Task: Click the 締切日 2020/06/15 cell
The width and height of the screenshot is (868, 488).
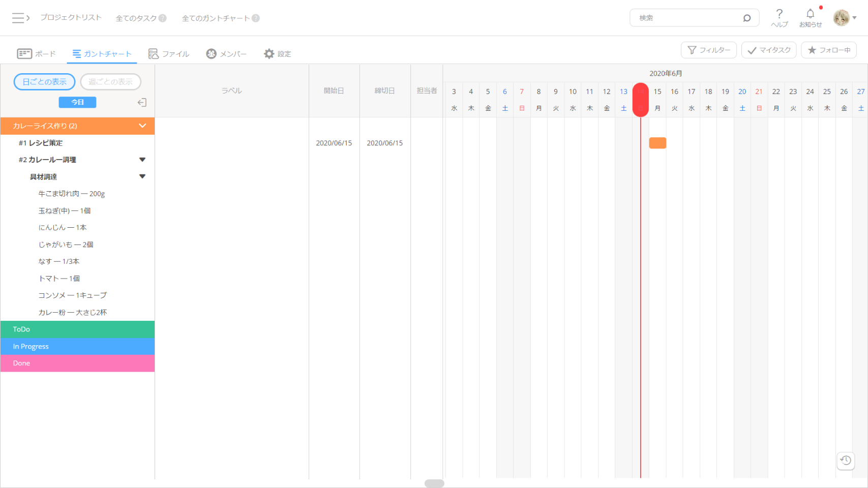Action: click(x=385, y=143)
